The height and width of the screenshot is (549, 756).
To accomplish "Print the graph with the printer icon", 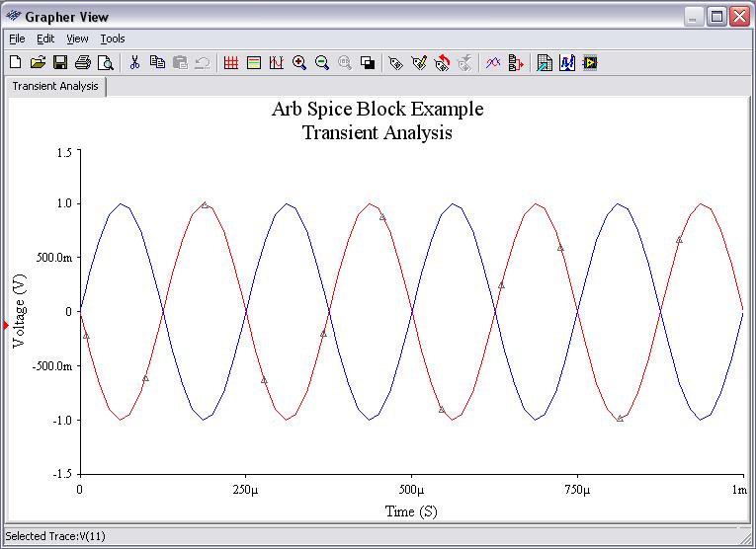I will coord(83,63).
